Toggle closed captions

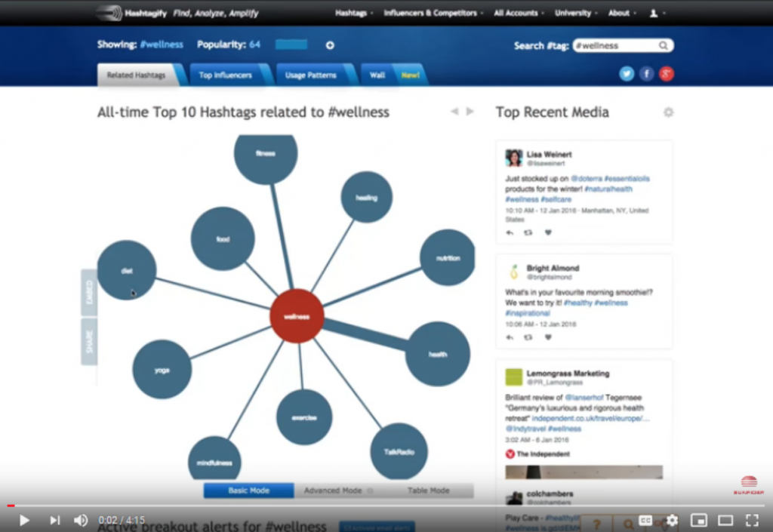pos(645,520)
